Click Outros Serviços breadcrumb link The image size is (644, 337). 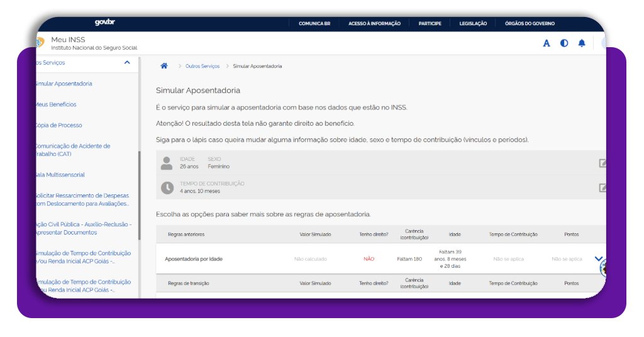(203, 66)
